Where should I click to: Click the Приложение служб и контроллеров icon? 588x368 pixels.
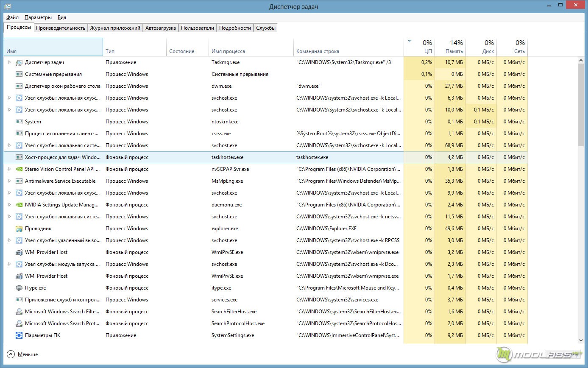click(19, 300)
